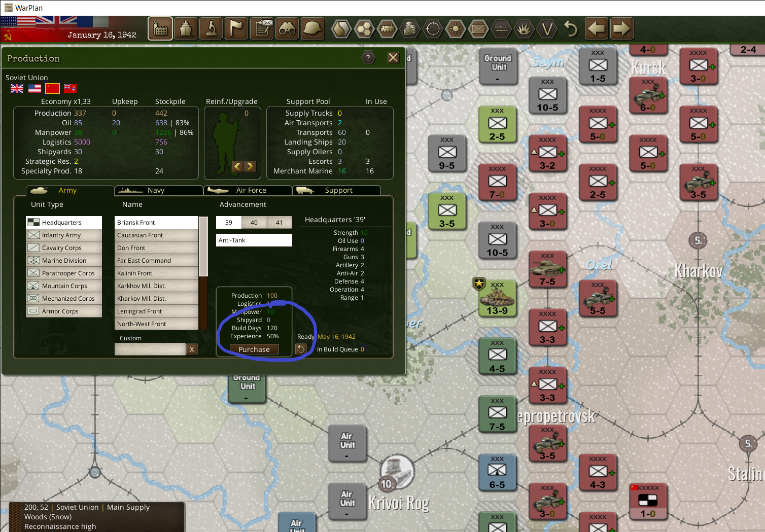Select advancement year 41
The width and height of the screenshot is (765, 532).
click(x=280, y=222)
